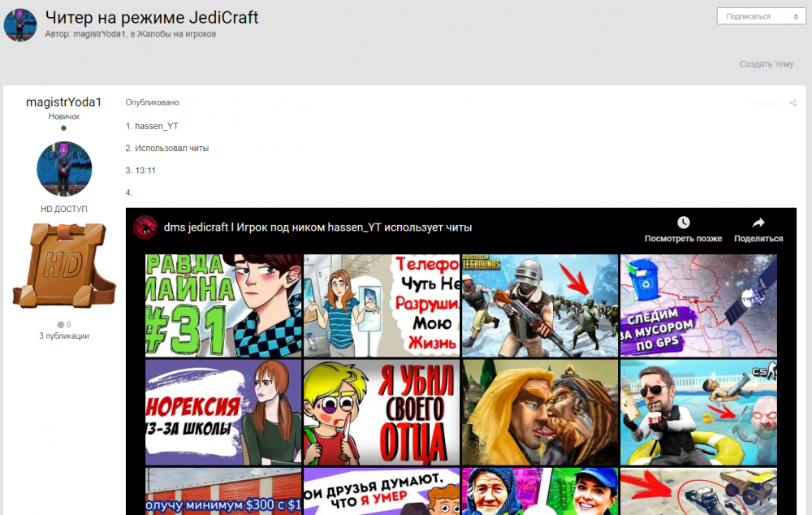
Task: Click the topic author's avatar in header
Action: click(x=20, y=25)
